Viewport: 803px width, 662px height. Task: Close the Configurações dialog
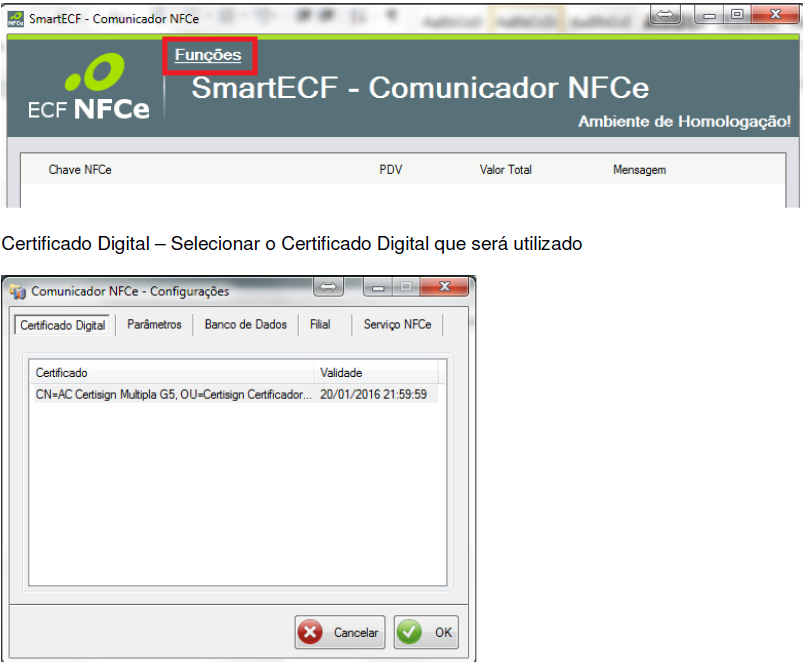click(x=444, y=287)
